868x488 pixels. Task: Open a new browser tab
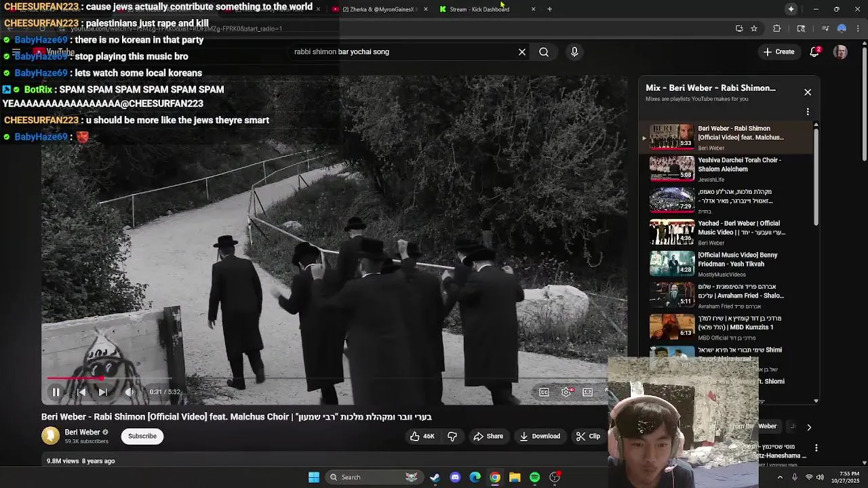(550, 9)
